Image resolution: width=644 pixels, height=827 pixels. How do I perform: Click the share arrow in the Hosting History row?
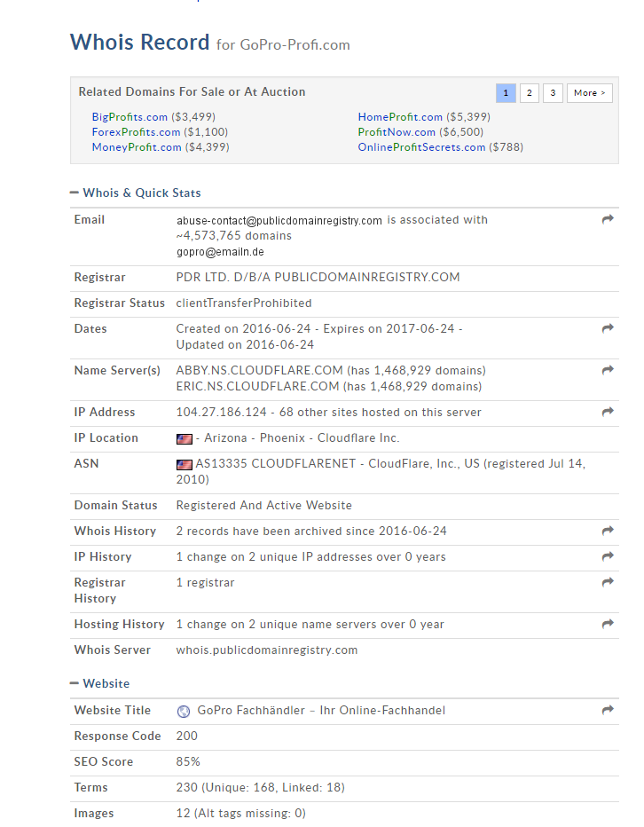tap(608, 624)
